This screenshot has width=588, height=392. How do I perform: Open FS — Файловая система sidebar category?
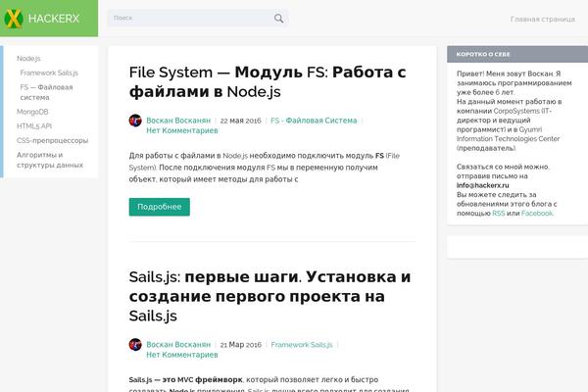46,92
